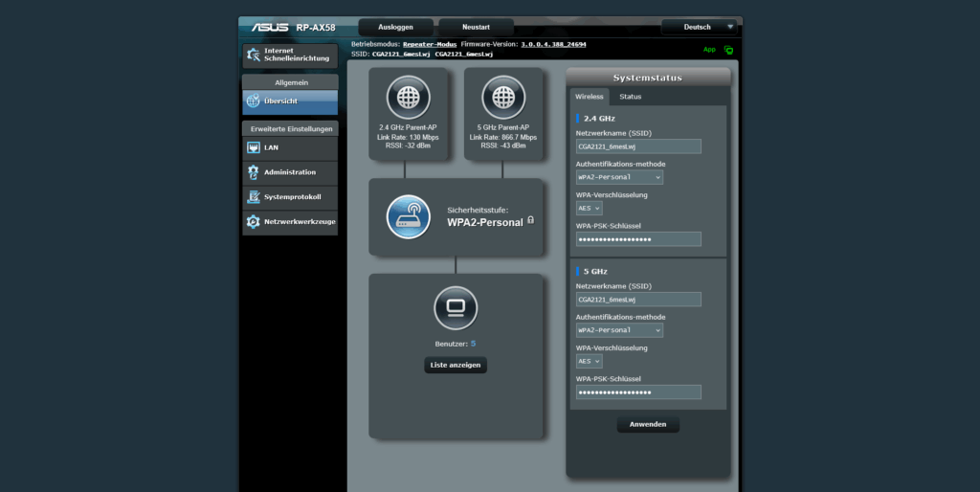Click the Repeater-Modus link
This screenshot has height=492, width=980.
click(x=429, y=44)
